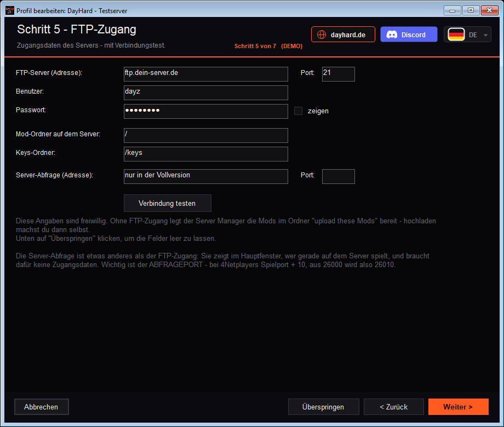The image size is (504, 427).
Task: Click the globe icon on dayhard.de button
Action: click(x=322, y=34)
